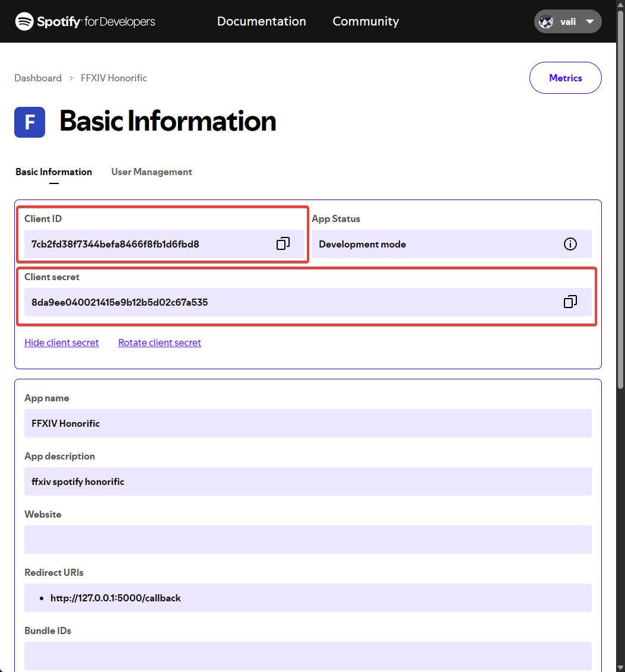Click the page vertical scrollbar thumb
Image resolution: width=625 pixels, height=672 pixels.
point(620,199)
